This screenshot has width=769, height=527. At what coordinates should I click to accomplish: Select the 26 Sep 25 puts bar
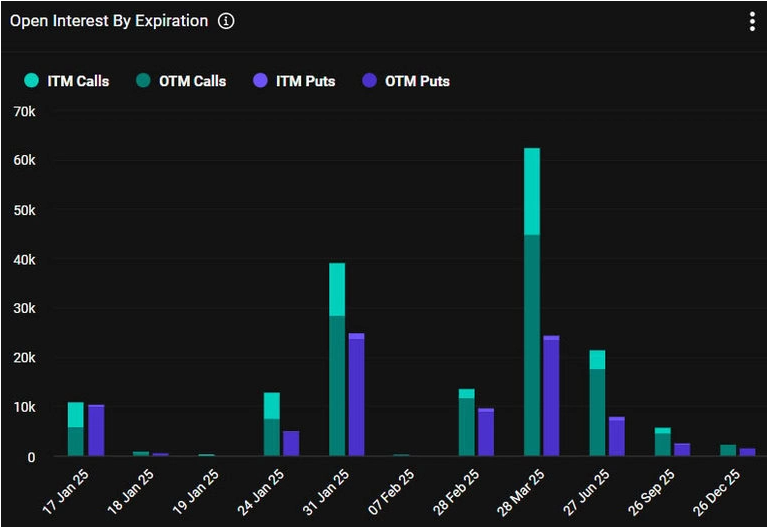[x=682, y=450]
